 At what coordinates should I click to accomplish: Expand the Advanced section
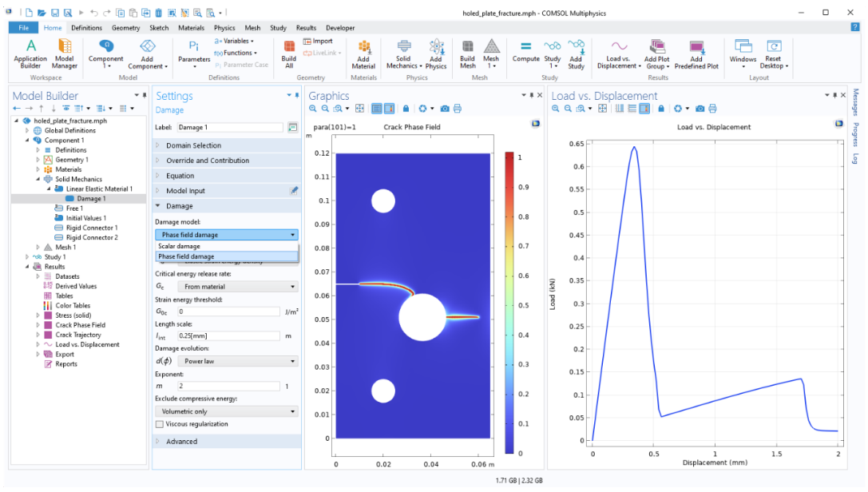(227, 442)
